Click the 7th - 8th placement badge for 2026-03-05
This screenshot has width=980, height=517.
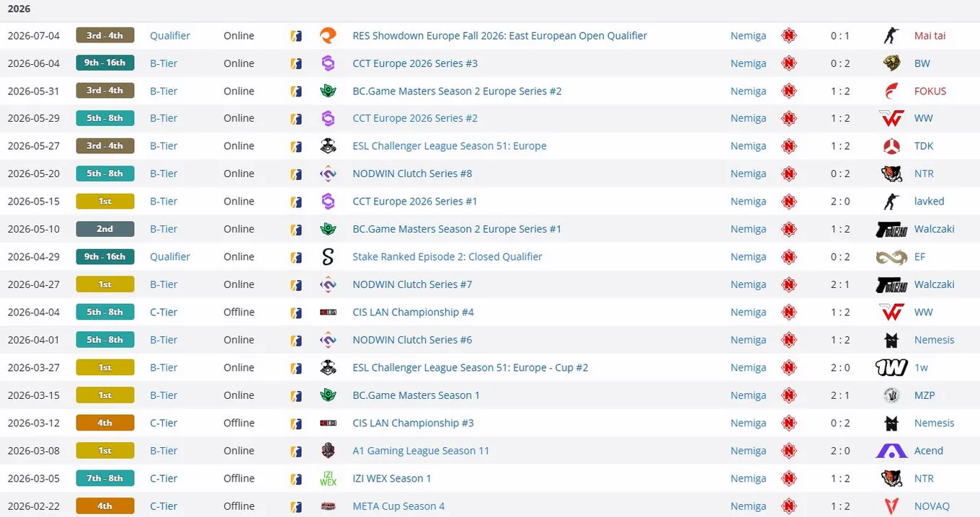(105, 478)
